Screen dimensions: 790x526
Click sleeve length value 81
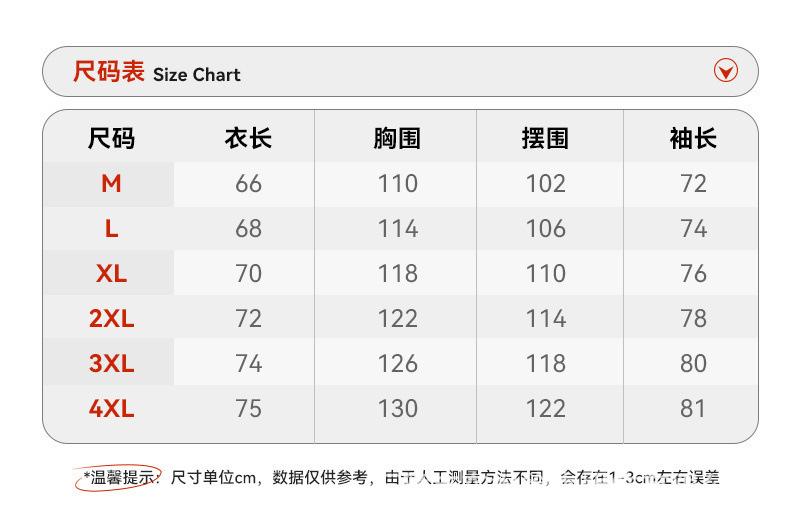click(x=693, y=409)
